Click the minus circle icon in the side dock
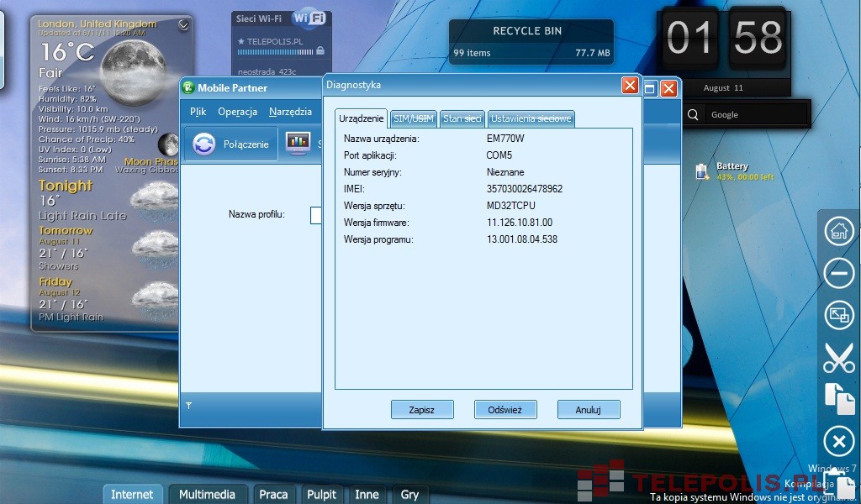This screenshot has height=504, width=861. pos(839,272)
